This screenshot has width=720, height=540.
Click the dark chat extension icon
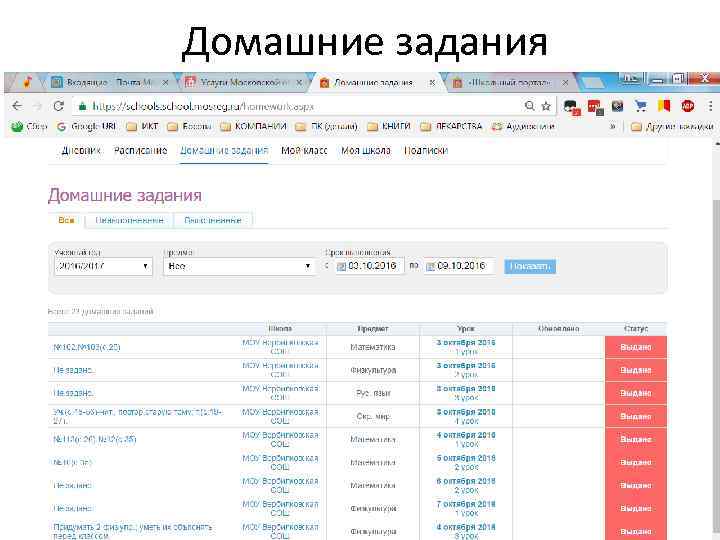tap(572, 107)
